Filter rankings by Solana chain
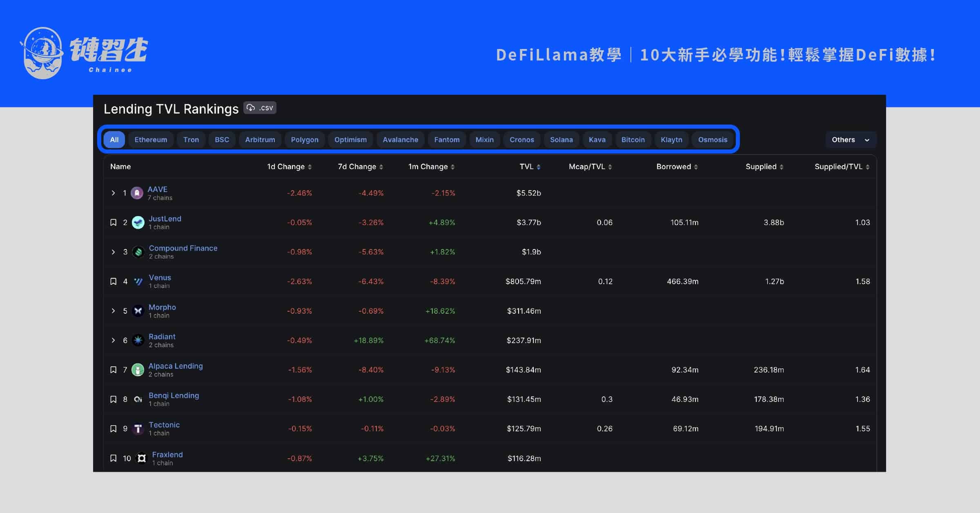This screenshot has height=513, width=980. pos(561,140)
